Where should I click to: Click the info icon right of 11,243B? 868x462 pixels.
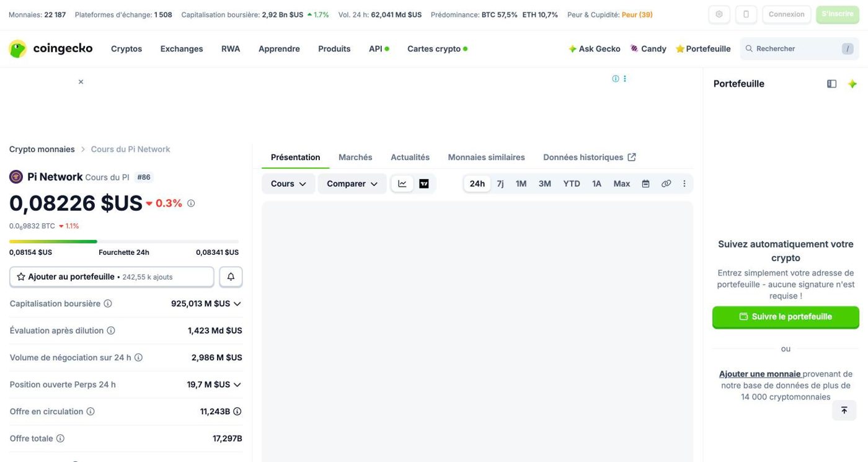pos(237,412)
